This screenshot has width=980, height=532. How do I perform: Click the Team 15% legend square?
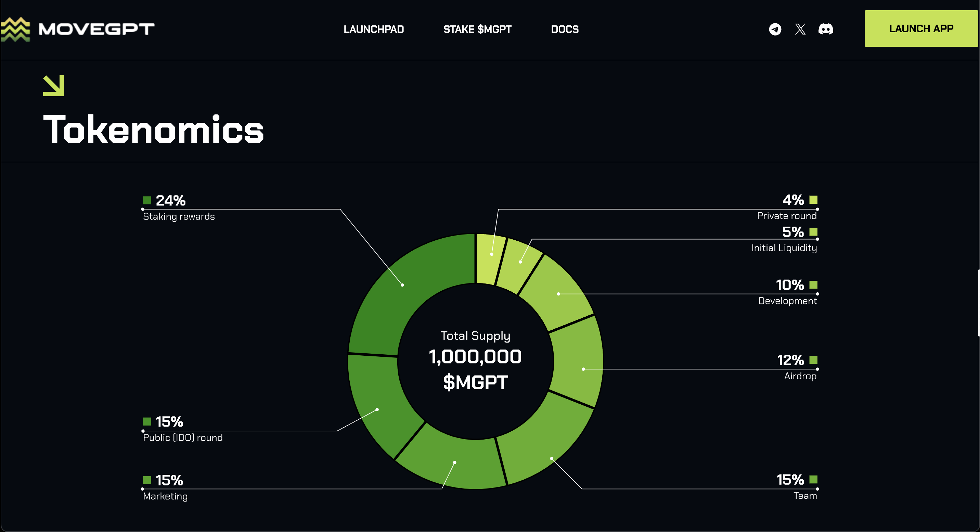(813, 479)
